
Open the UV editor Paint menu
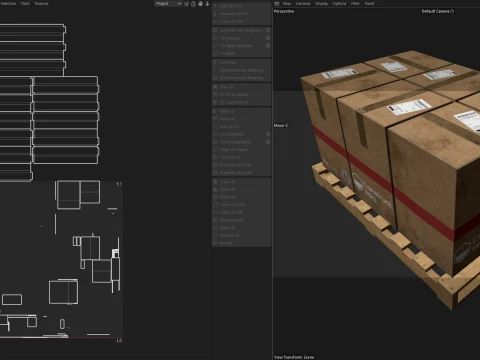pyautogui.click(x=25, y=4)
